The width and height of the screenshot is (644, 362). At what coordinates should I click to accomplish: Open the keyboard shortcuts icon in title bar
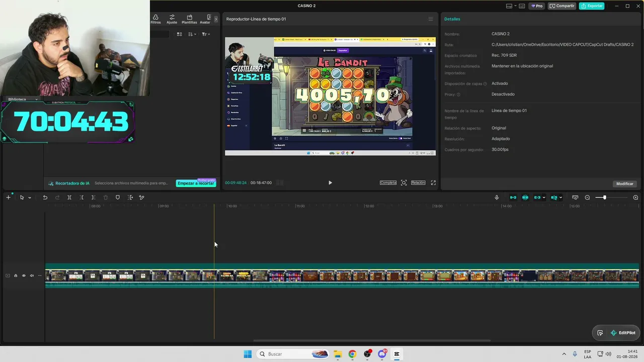522,6
